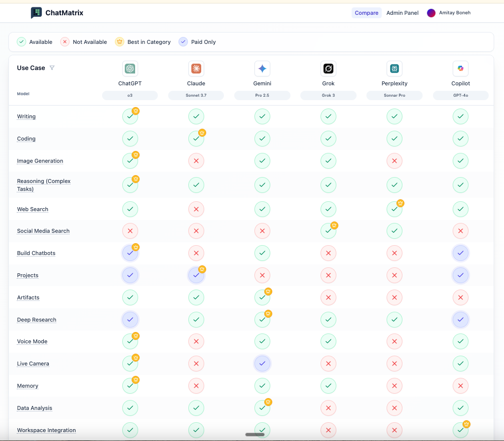
Task: Click Copilot's Build Chatbots paid-only icon
Action: click(461, 253)
